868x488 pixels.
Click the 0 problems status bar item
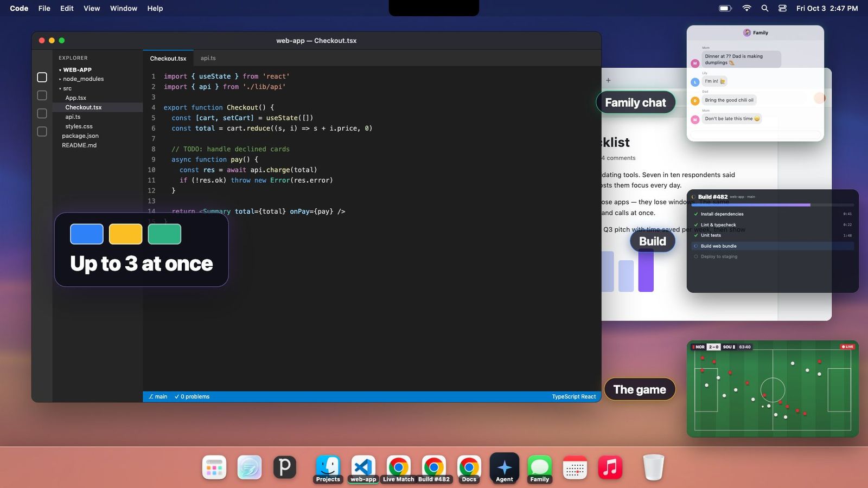pos(192,397)
